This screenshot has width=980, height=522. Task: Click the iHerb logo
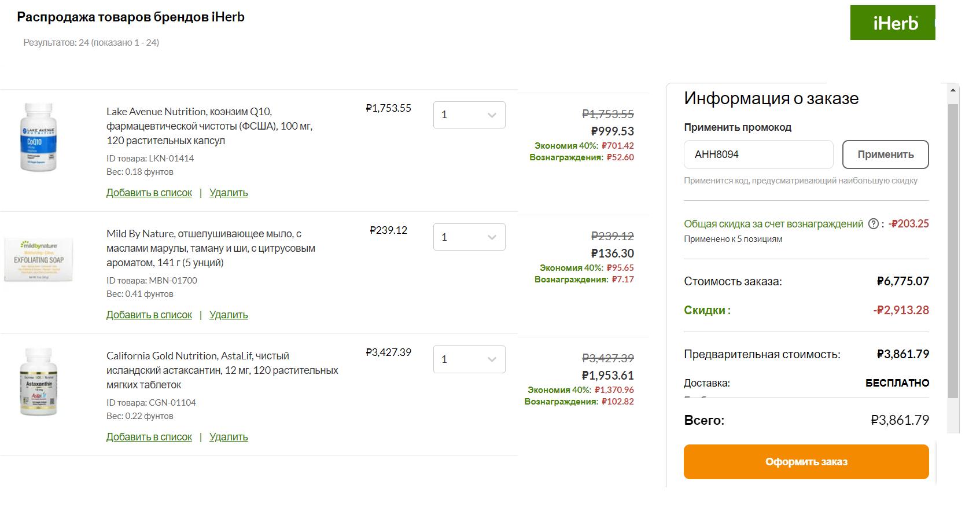893,23
